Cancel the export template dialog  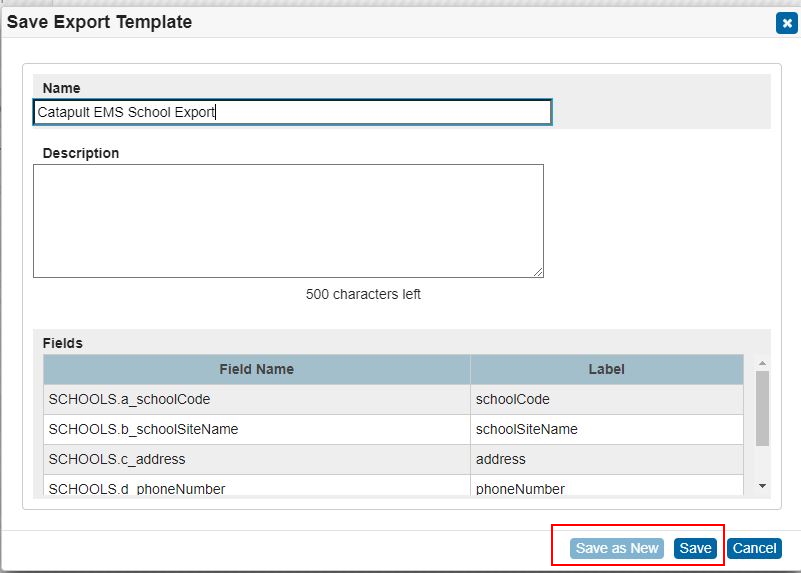[x=754, y=548]
